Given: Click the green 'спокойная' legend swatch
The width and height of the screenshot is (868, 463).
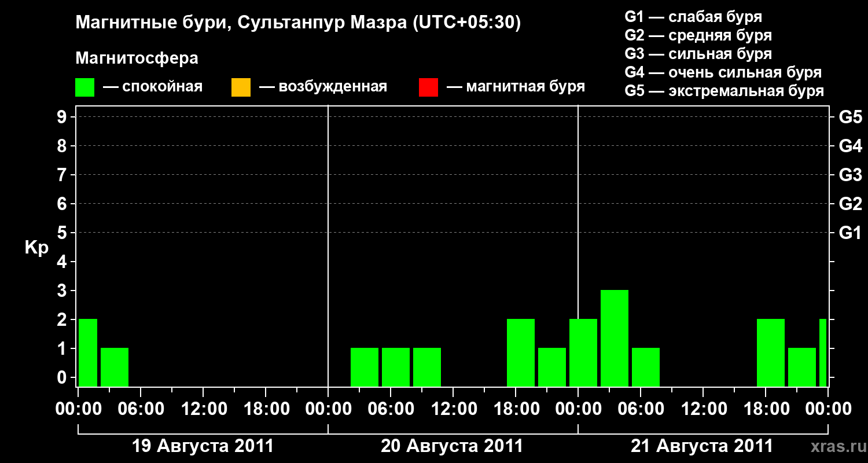Looking at the screenshot, I should click(85, 87).
